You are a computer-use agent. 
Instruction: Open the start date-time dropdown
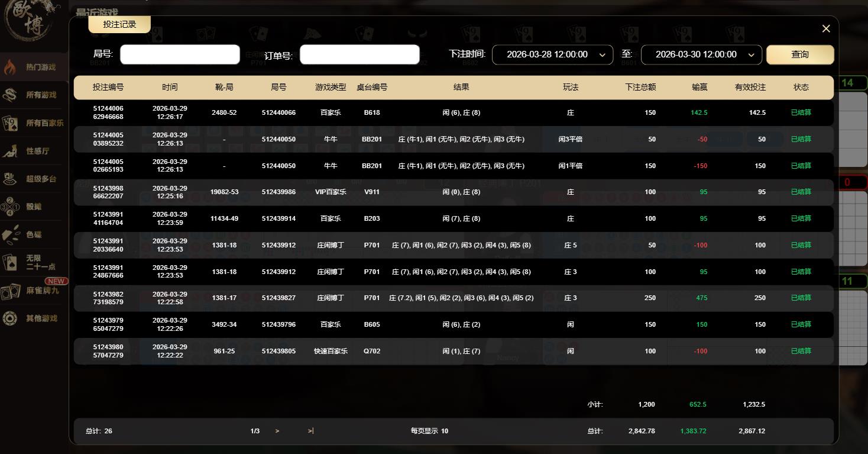[x=552, y=54]
